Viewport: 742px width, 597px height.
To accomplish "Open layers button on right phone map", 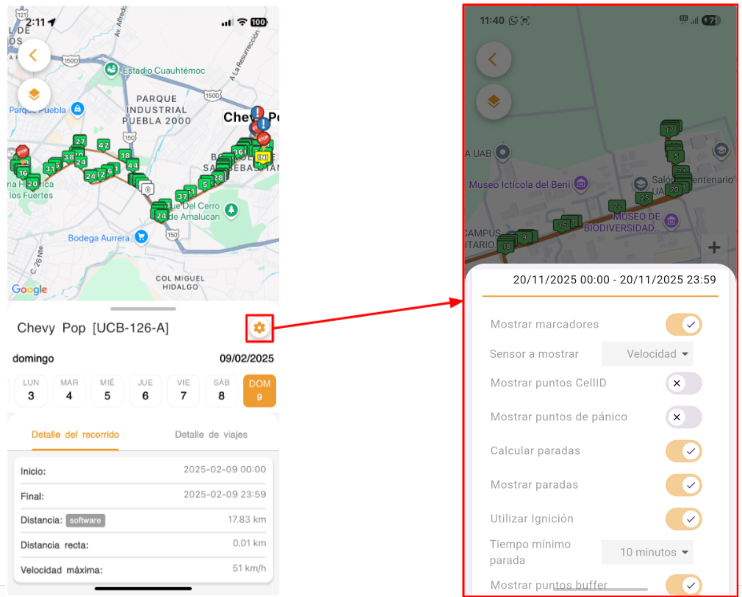I will pyautogui.click(x=493, y=101).
